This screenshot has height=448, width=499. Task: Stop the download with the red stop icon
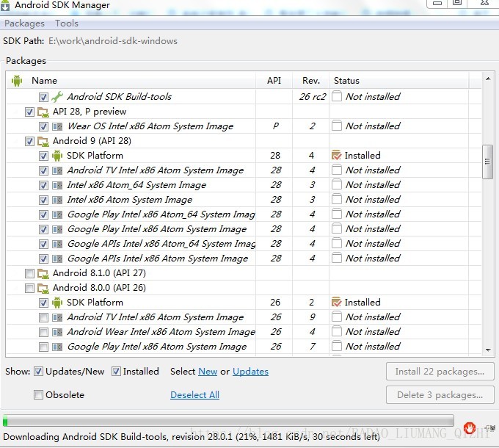pos(470,428)
